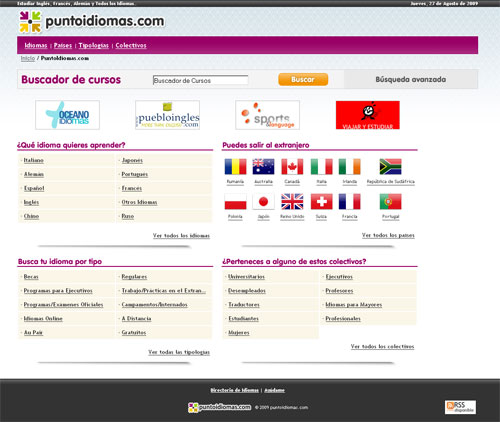Select the Español language link
The image size is (500, 422).
[34, 188]
